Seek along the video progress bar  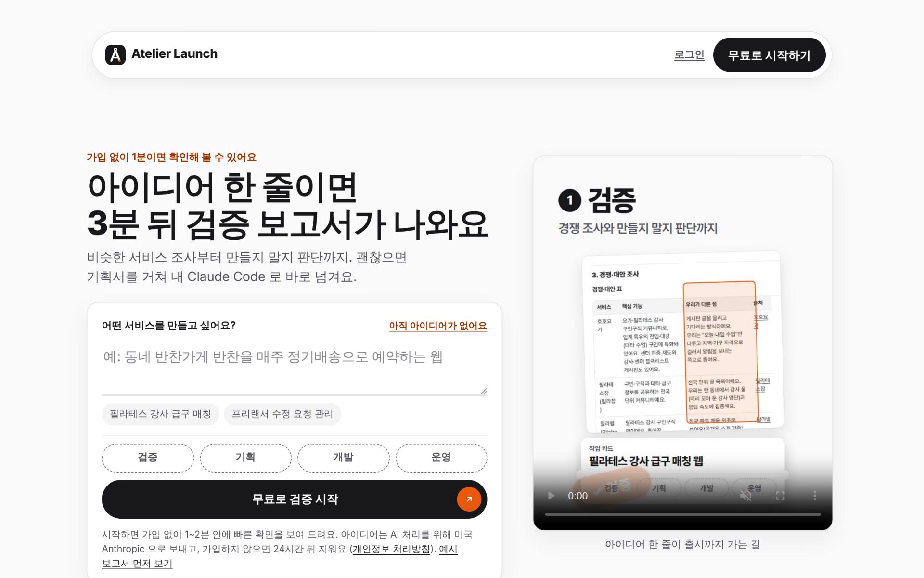[x=682, y=514]
